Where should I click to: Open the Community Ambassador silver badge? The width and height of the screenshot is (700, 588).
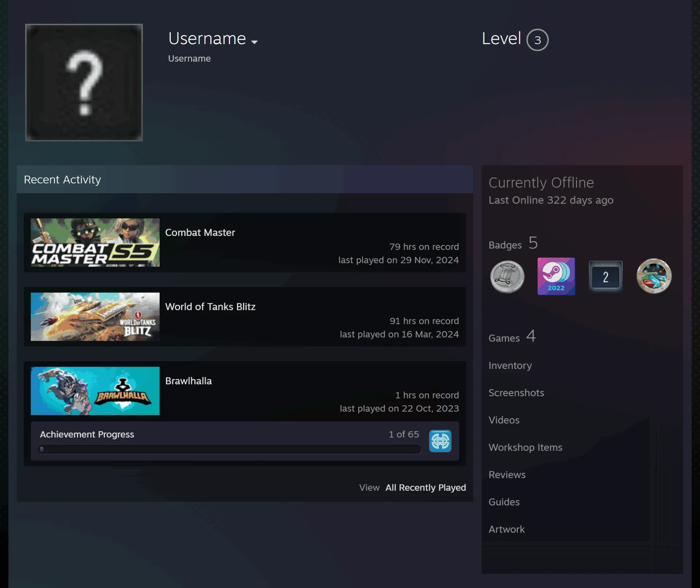click(x=507, y=277)
